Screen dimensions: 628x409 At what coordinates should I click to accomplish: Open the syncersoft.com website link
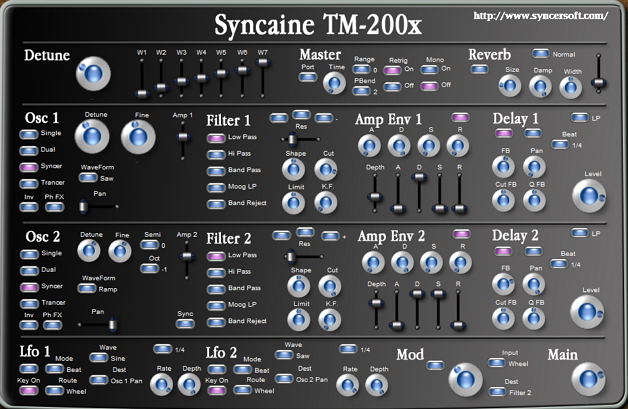tap(541, 16)
